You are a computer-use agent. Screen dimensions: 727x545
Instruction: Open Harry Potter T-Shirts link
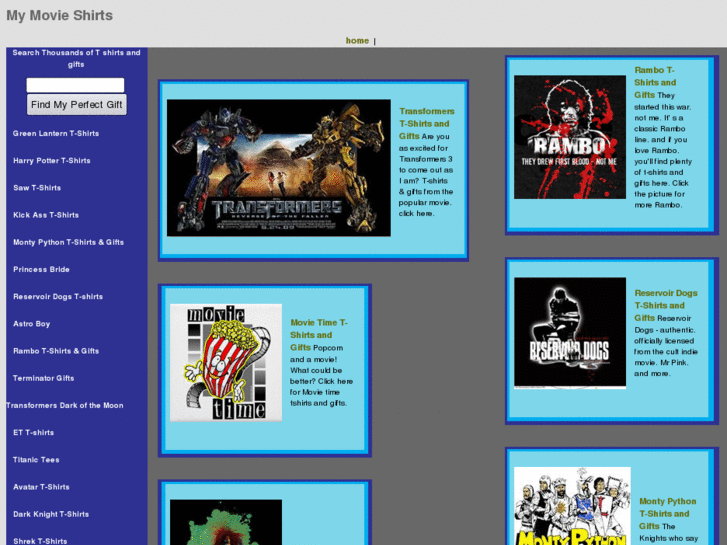tap(52, 161)
